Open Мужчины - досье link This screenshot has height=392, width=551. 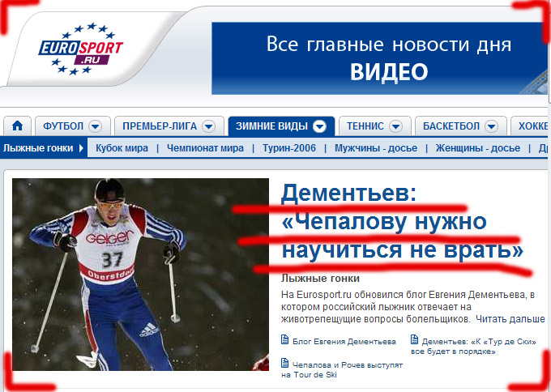pyautogui.click(x=376, y=148)
